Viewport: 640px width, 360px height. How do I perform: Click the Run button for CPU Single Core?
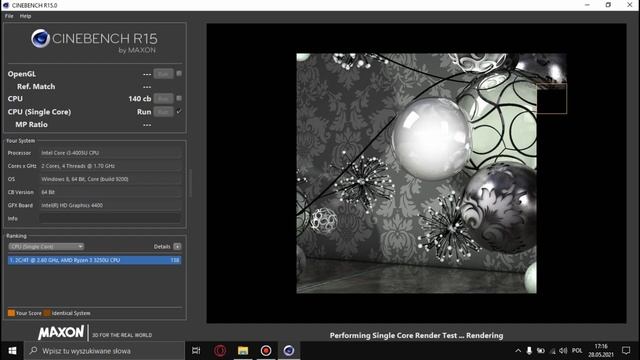[163, 111]
